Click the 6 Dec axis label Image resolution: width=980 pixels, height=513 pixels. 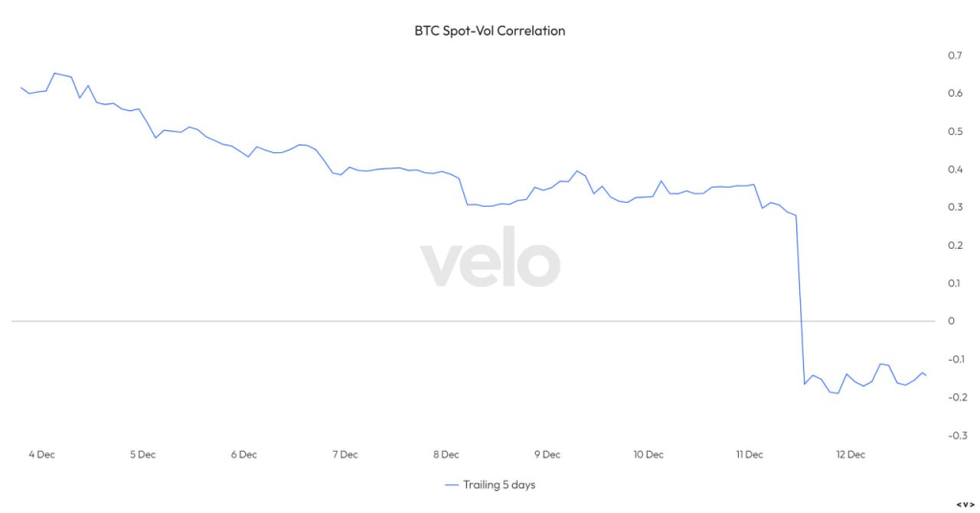[x=243, y=455]
